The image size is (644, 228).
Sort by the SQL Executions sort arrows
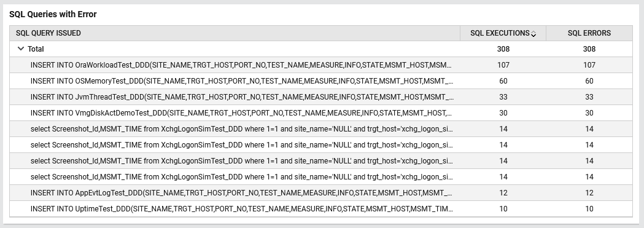[x=533, y=34]
